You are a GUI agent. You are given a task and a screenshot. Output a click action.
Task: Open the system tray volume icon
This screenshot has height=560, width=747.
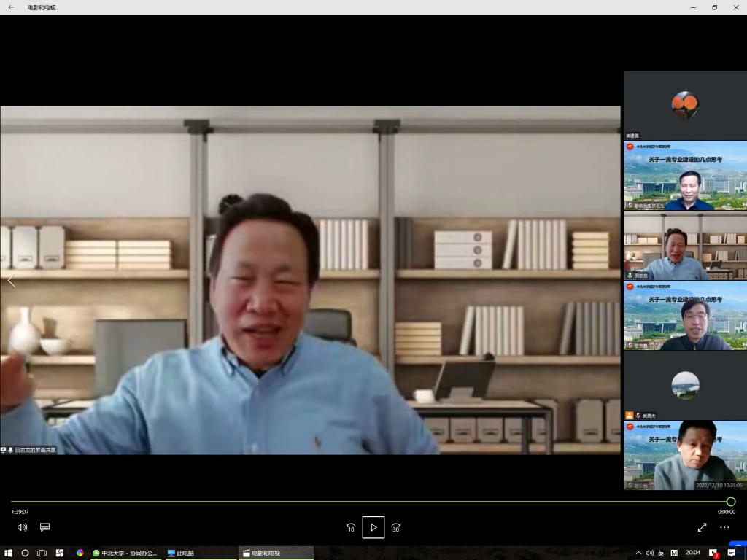click(x=649, y=553)
